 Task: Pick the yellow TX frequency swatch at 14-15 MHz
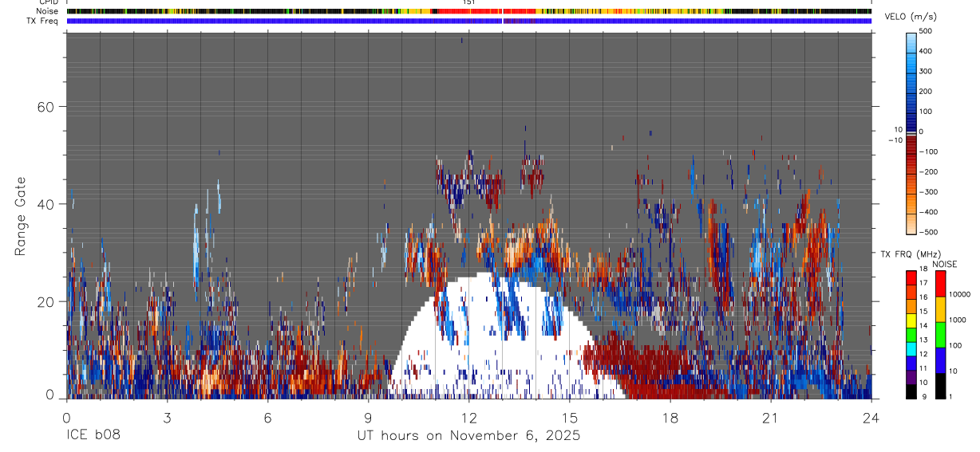tap(912, 320)
